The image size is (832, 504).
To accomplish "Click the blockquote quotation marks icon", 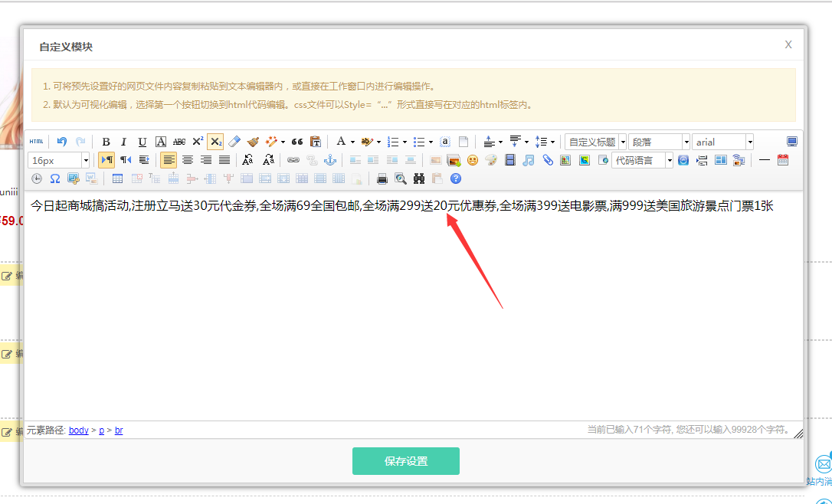I will tap(297, 142).
